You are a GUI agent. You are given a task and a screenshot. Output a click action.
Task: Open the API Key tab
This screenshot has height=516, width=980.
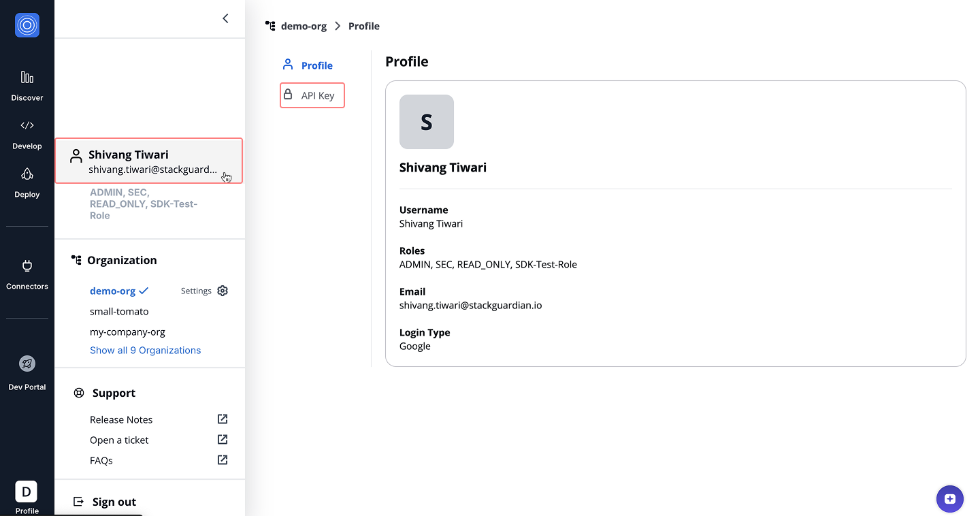[x=312, y=95]
